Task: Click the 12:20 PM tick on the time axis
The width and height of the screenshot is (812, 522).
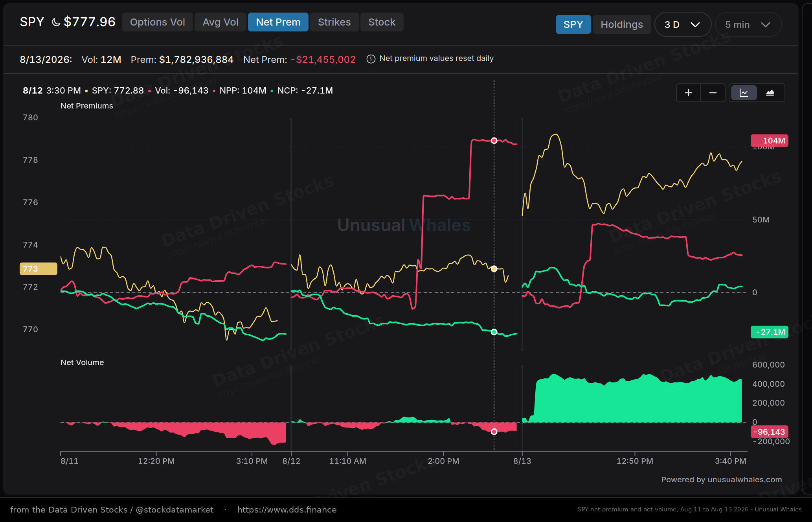Action: (156, 461)
